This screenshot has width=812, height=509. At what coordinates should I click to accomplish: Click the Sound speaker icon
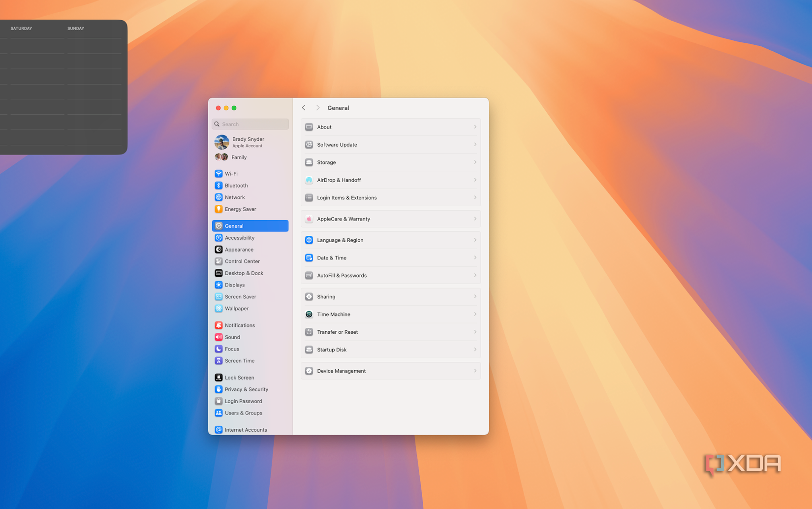point(219,337)
